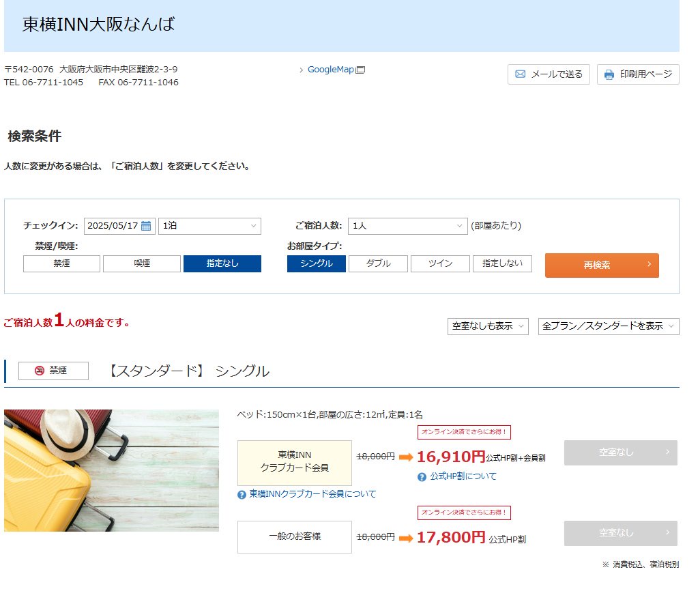Viewport: 700px width, 589px height.
Task: Click the check-in date field 2025/05/17
Action: tap(119, 226)
